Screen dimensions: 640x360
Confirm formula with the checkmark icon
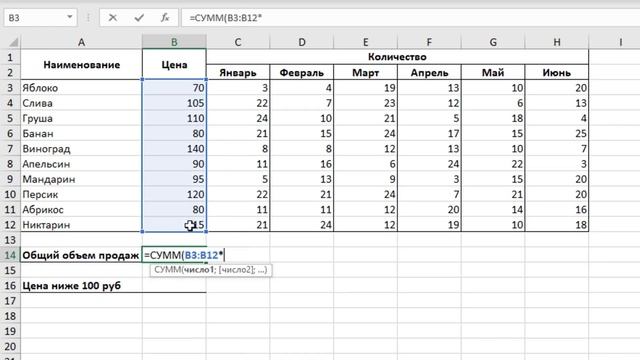139,18
